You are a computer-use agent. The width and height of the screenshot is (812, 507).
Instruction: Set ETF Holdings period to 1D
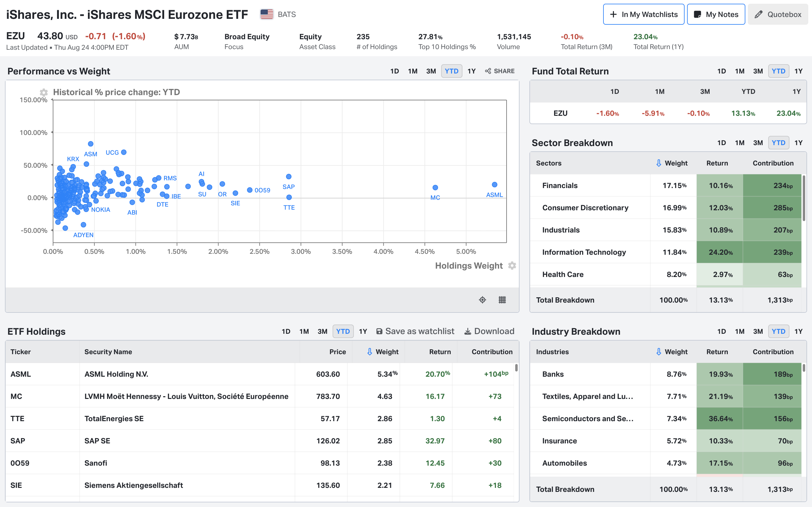pos(286,331)
